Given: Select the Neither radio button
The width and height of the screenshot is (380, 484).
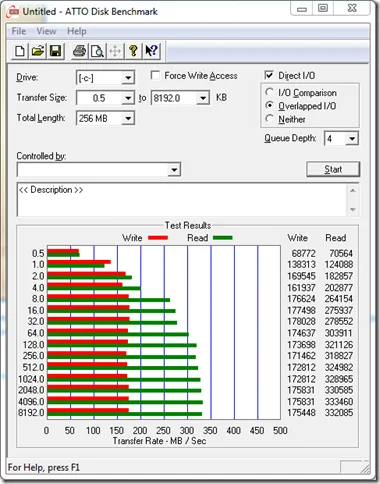Looking at the screenshot, I should 269,119.
